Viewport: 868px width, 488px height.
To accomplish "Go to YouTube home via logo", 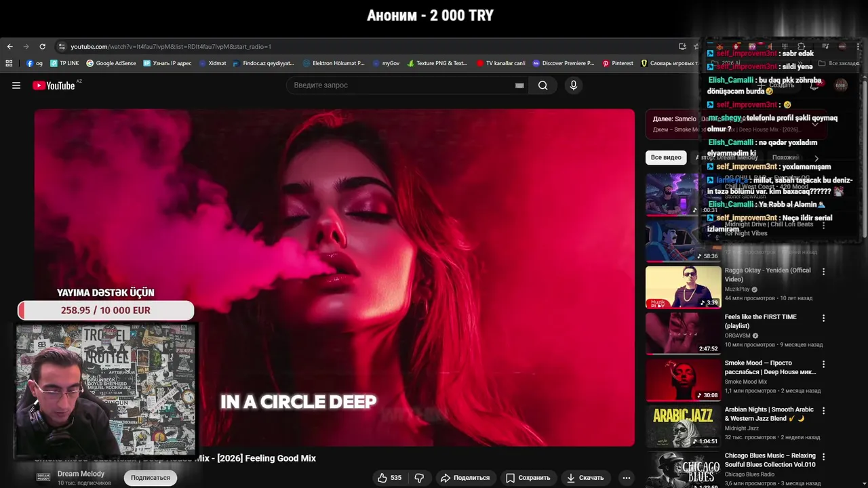I will click(x=54, y=85).
